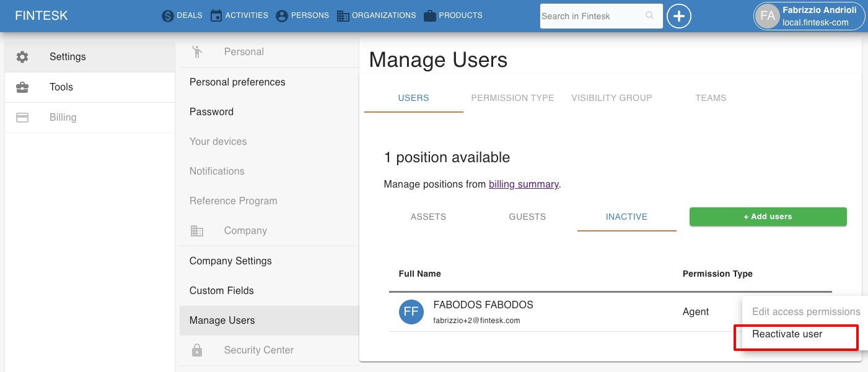Click the Tools toolbox icon
The height and width of the screenshot is (372, 868).
22,87
